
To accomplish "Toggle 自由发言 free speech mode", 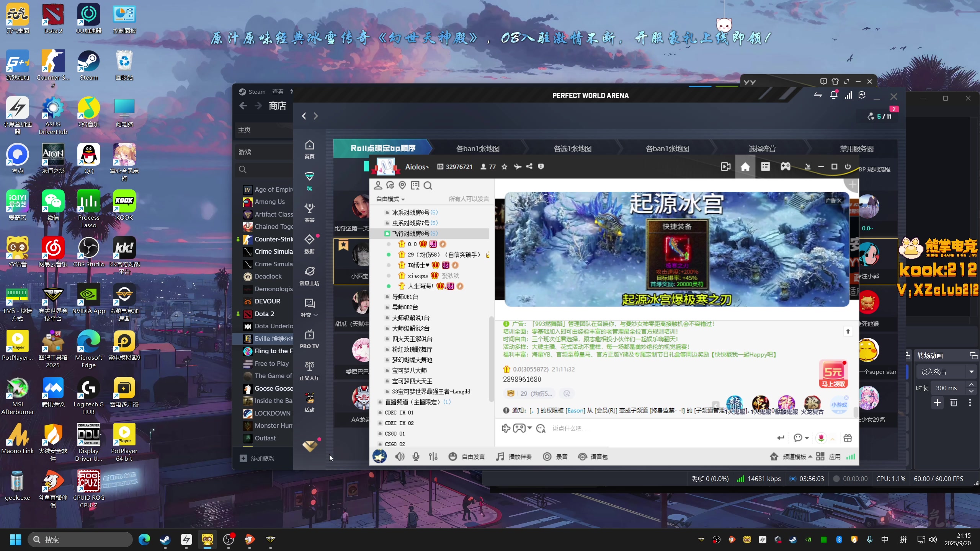I will (466, 456).
